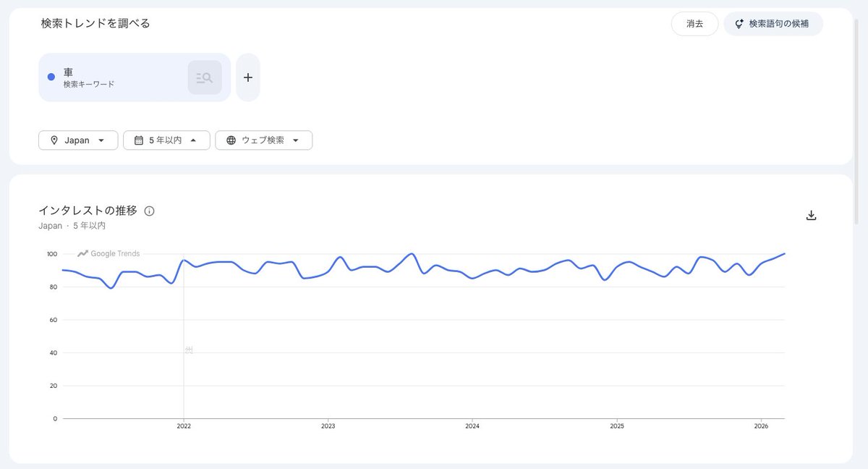Click the search icon inside the 車 chip
Image resolution: width=868 pixels, height=469 pixels.
pyautogui.click(x=205, y=77)
